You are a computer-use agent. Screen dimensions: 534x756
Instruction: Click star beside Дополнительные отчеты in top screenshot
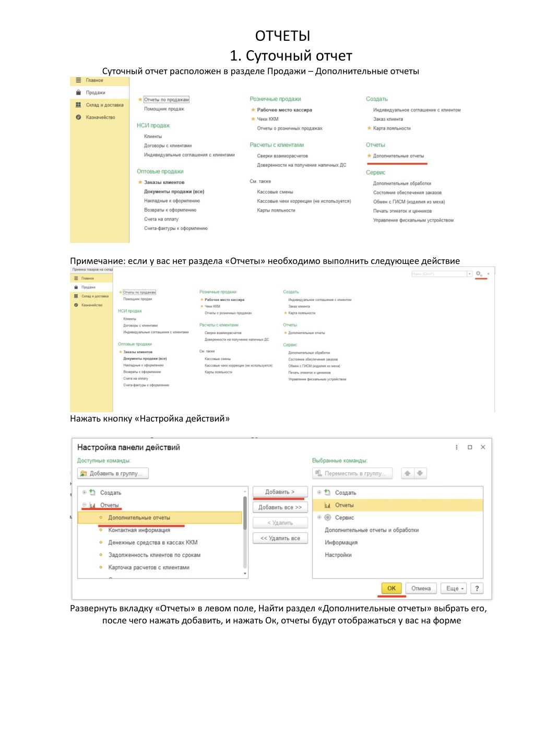coord(369,156)
